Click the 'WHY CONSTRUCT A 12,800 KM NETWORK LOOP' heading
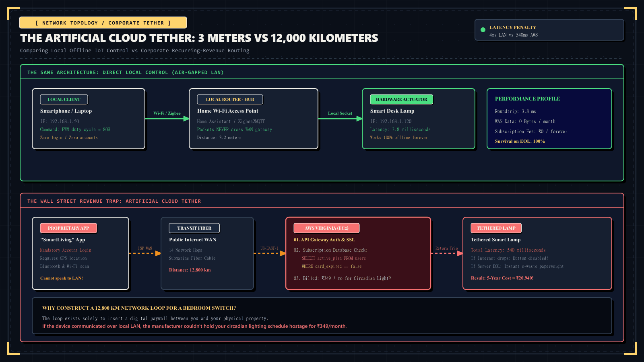Screen dimensions: 644x362 point(139,308)
